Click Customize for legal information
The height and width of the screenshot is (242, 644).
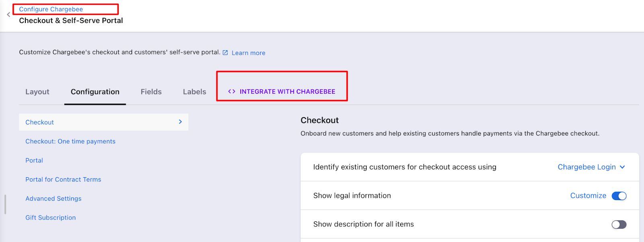coord(588,196)
